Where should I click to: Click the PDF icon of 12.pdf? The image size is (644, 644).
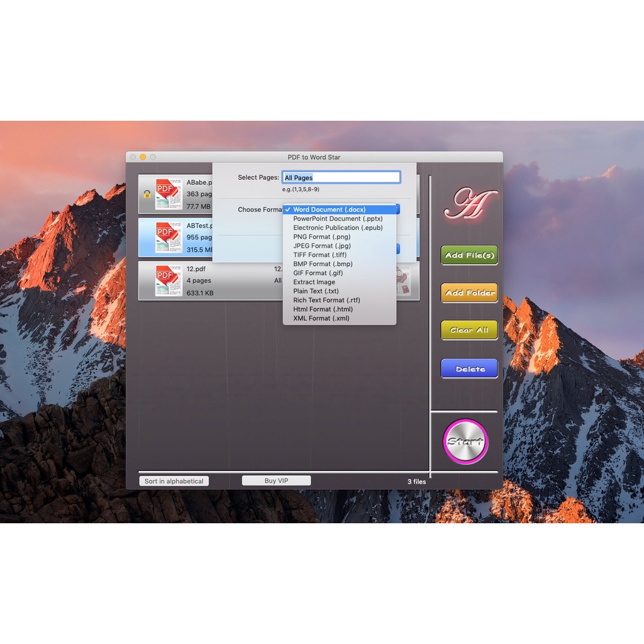[x=169, y=280]
